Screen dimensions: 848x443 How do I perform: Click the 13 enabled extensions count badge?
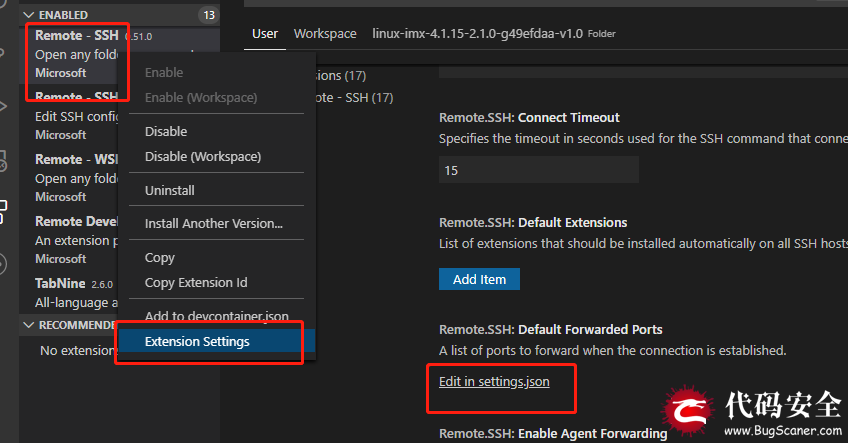coord(209,15)
